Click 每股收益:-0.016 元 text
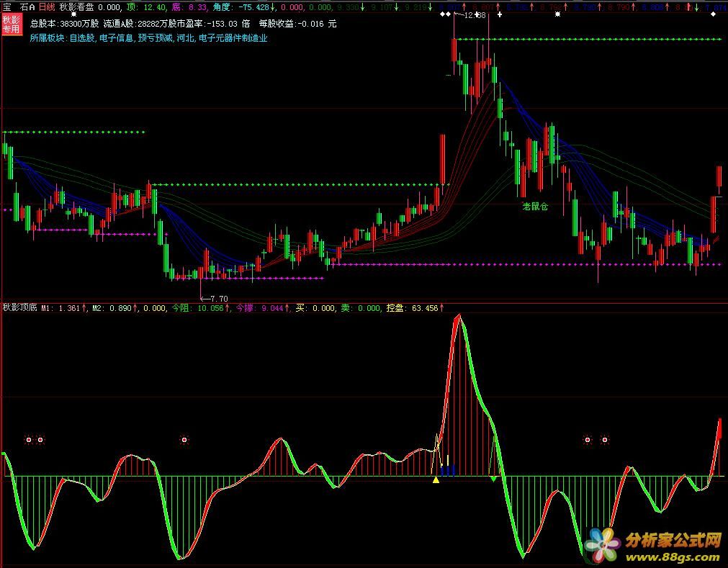The height and width of the screenshot is (568, 728). [x=297, y=24]
